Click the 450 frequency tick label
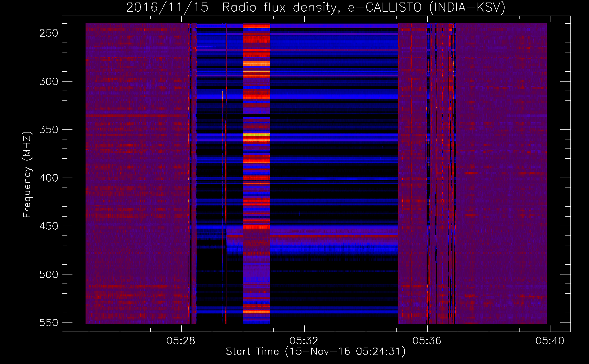This screenshot has height=364, width=589. [x=49, y=226]
